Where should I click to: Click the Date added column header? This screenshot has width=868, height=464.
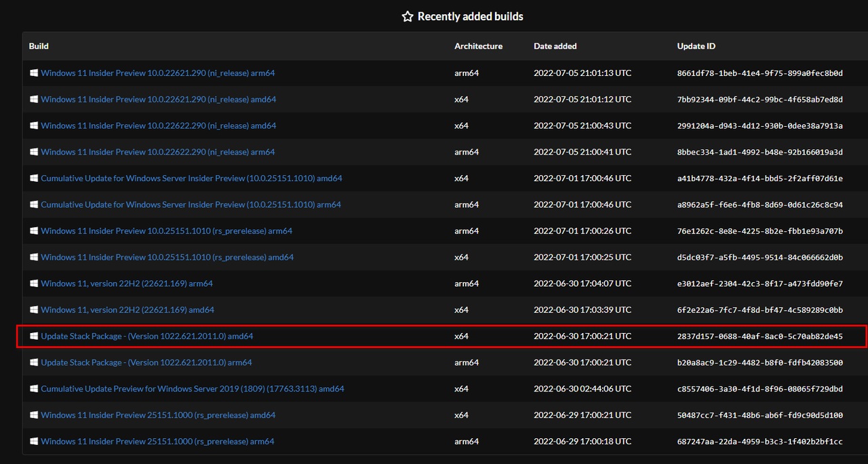(555, 46)
